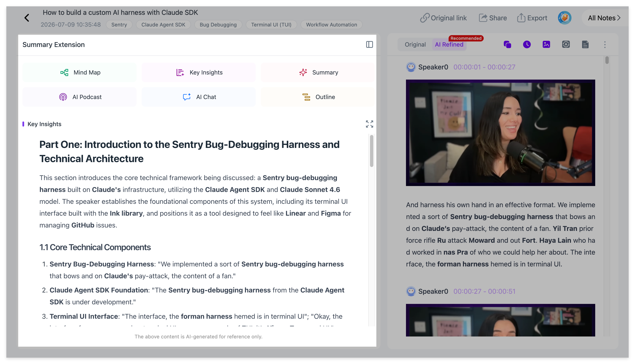The height and width of the screenshot is (364, 635).
Task: Click the image toggle icon in transcript toolbar
Action: click(546, 44)
